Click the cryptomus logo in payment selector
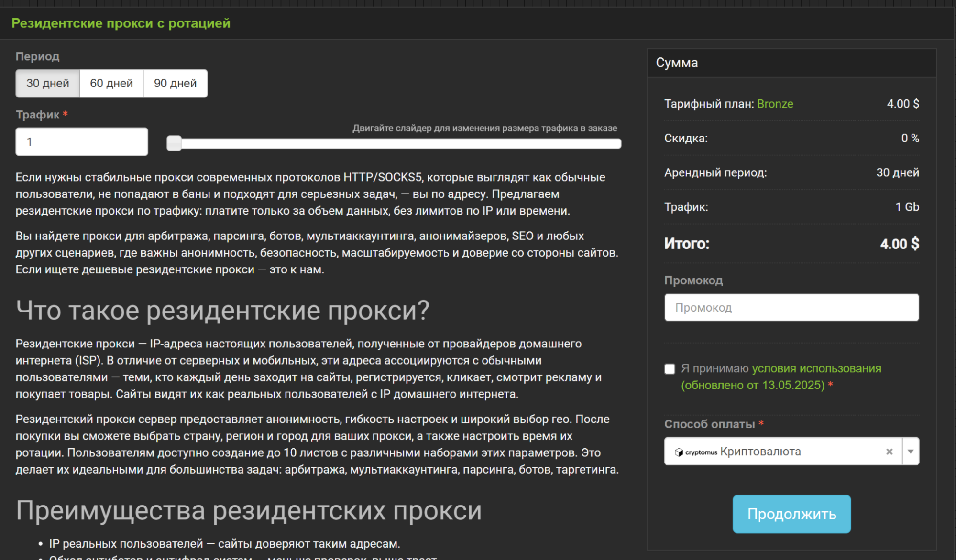 click(x=679, y=451)
